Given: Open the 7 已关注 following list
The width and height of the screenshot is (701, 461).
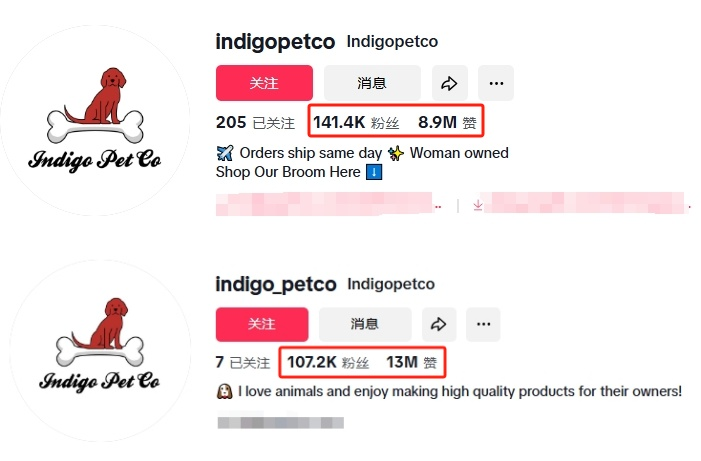Looking at the screenshot, I should (x=242, y=362).
